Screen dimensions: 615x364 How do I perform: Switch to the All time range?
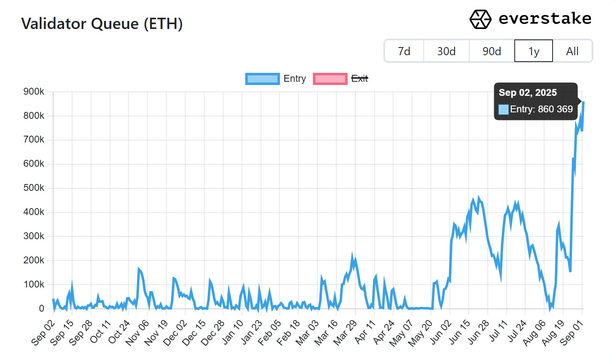click(572, 51)
